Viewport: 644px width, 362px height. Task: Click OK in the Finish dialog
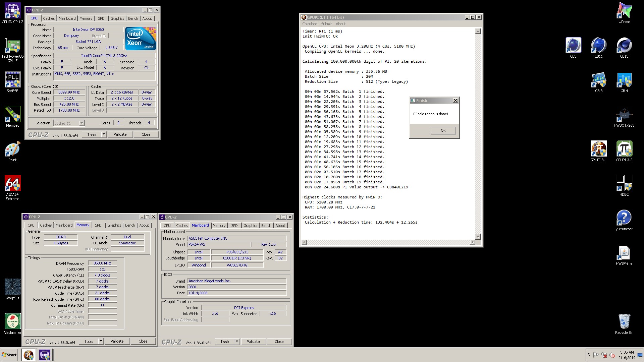point(443,130)
